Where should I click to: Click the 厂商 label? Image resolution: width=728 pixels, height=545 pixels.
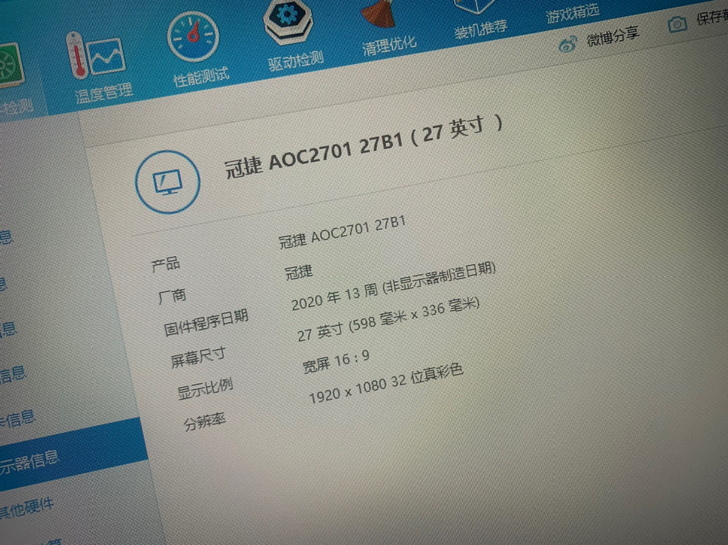click(x=172, y=296)
